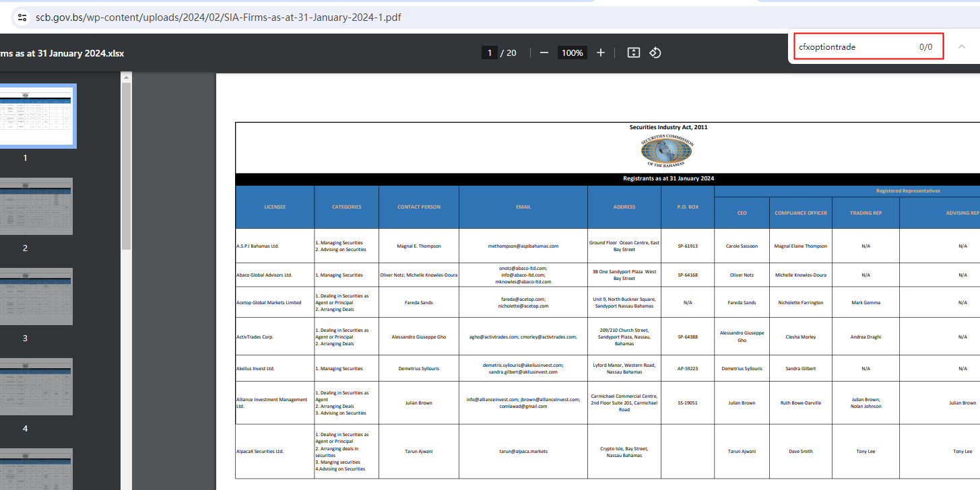Screen dimensions: 980x490
Task: Open page 2 thumbnail in sidebar
Action: (x=37, y=206)
